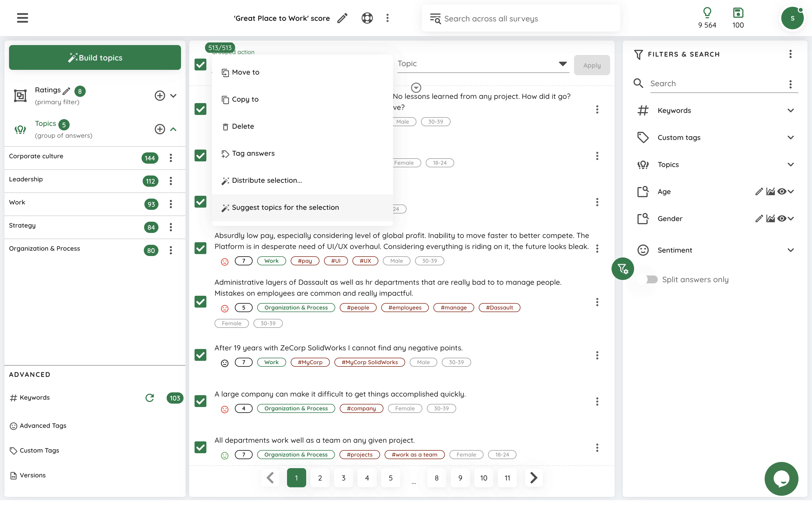Select Tag answers from the menu
The height and width of the screenshot is (507, 812).
pyautogui.click(x=253, y=154)
